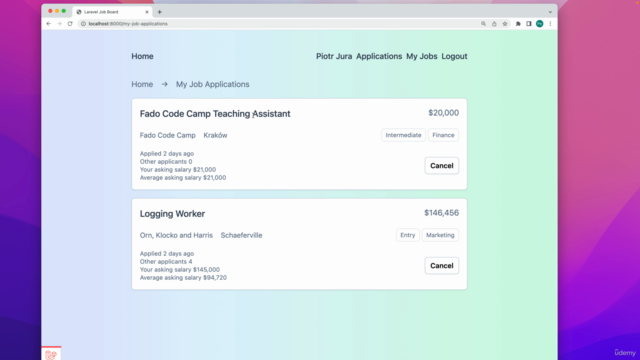Click the $20,000 salary
640x360 pixels.
(x=443, y=113)
